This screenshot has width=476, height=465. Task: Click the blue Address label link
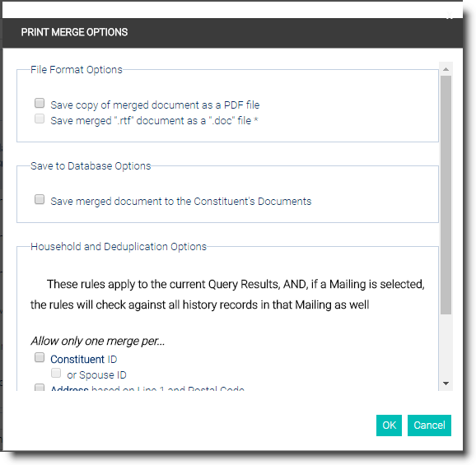pos(69,388)
